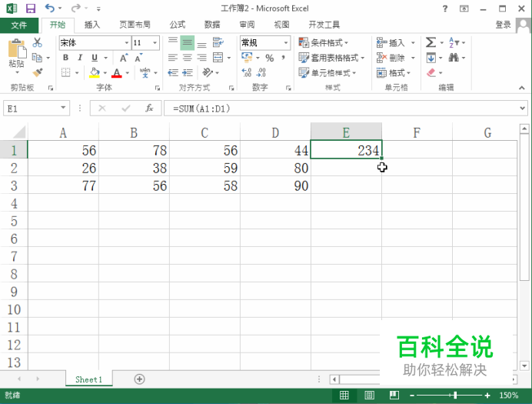This screenshot has width=532, height=404.
Task: Expand the number format 常规 dropdown
Action: coord(286,43)
